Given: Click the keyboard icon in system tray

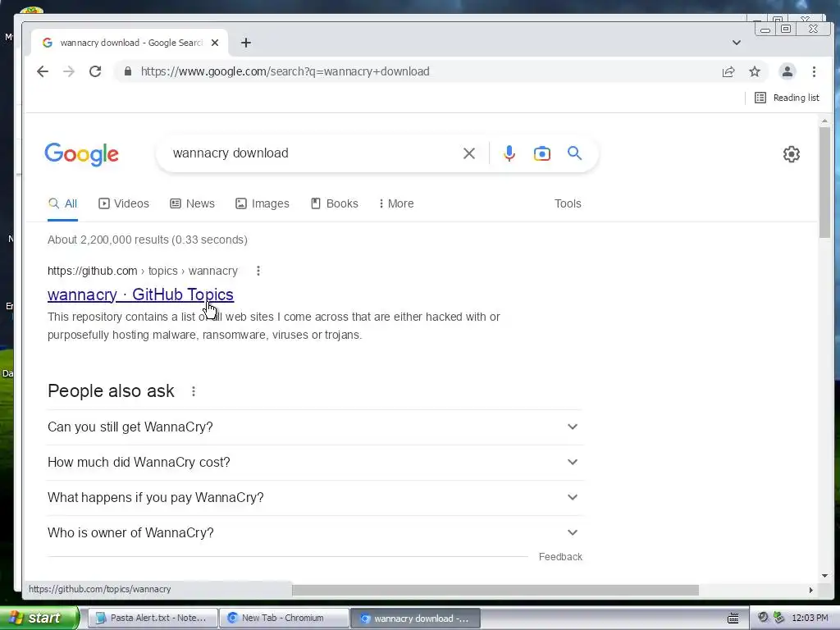Looking at the screenshot, I should (x=733, y=619).
